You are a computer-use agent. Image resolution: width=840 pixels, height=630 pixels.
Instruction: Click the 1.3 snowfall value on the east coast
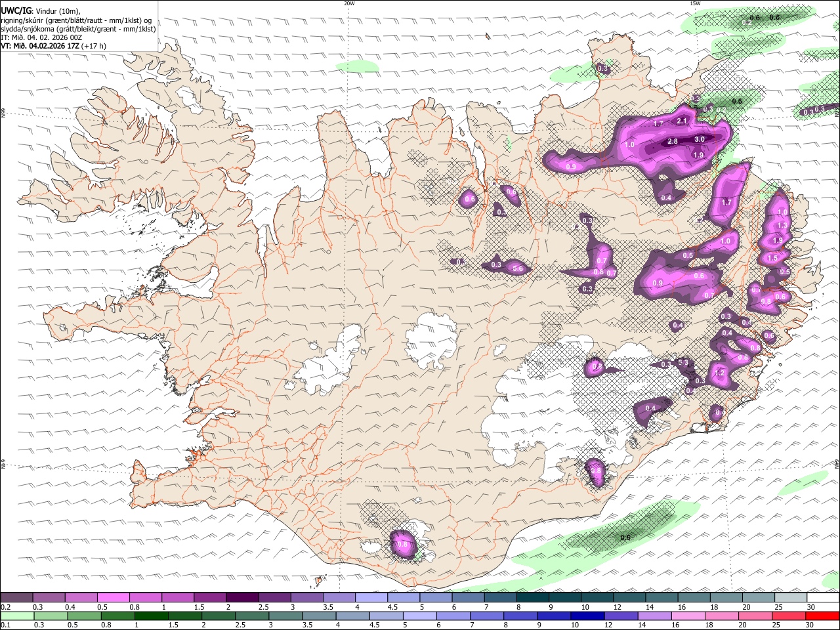pos(782,226)
